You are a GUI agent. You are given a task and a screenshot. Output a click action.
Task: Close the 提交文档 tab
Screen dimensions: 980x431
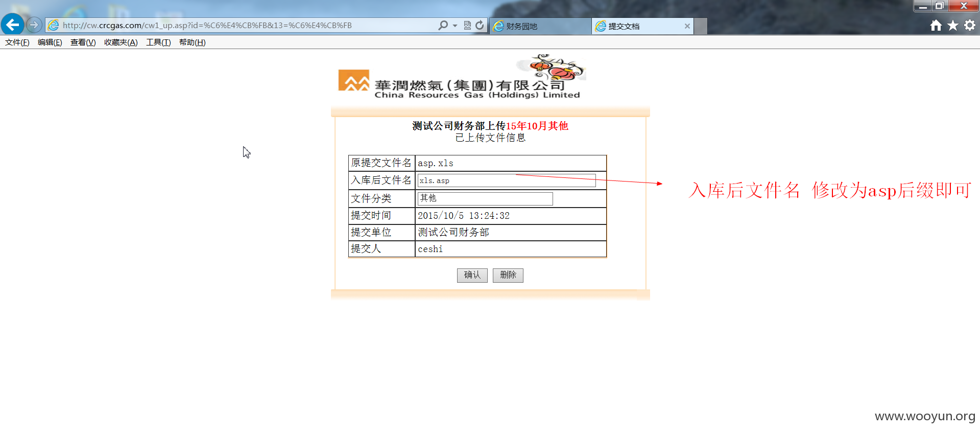pos(687,26)
